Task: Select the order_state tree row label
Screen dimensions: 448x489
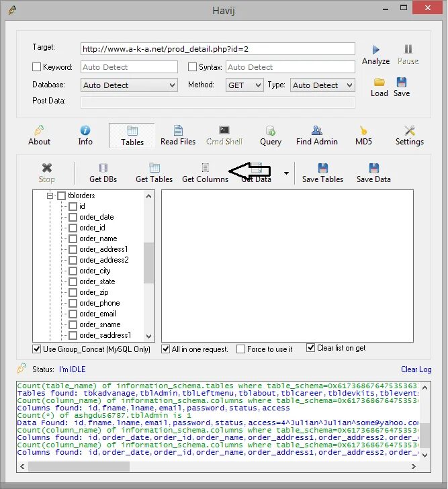Action: [x=97, y=281]
